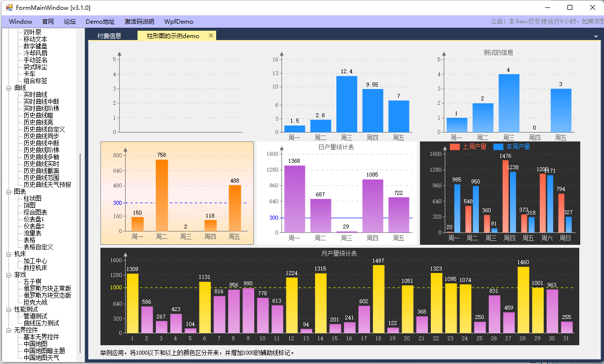This screenshot has height=364, width=604.
Task: Collapse the 机床 tree node
Action: pyautogui.click(x=9, y=254)
